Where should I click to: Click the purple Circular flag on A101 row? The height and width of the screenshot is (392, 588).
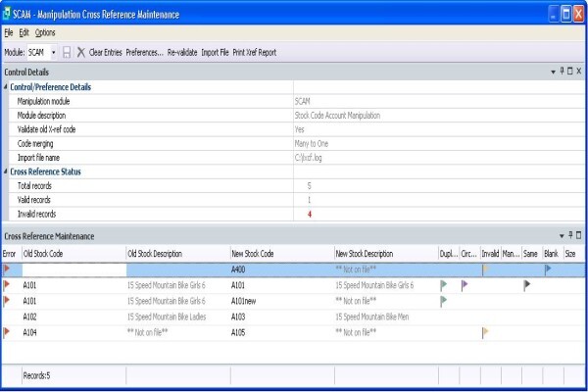[x=465, y=285]
